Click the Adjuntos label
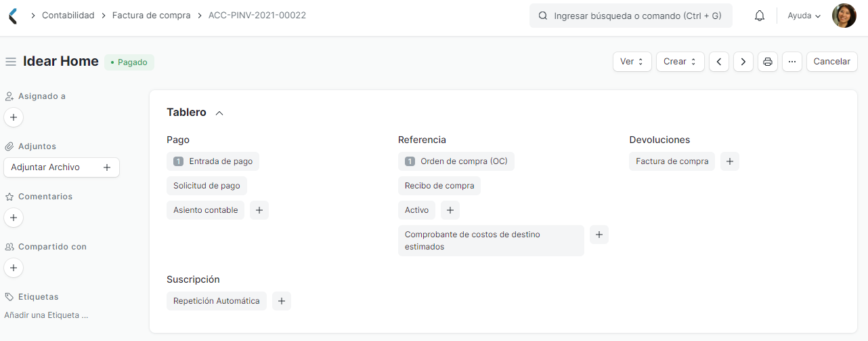The image size is (868, 341). (37, 146)
